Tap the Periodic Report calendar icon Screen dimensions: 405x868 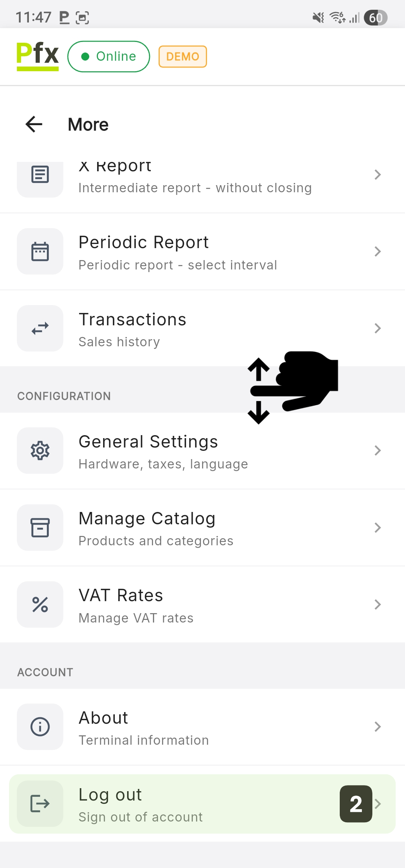(40, 251)
